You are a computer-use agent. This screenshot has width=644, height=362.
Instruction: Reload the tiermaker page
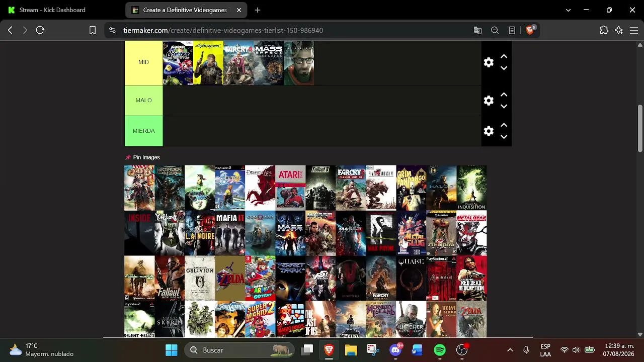(40, 31)
